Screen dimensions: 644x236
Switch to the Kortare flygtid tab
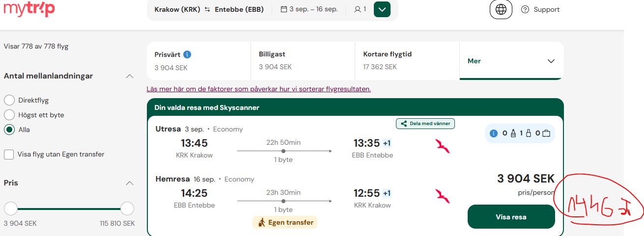(x=407, y=61)
